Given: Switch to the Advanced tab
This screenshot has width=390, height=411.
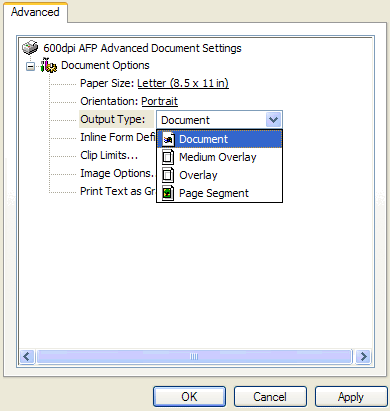Looking at the screenshot, I should (35, 12).
